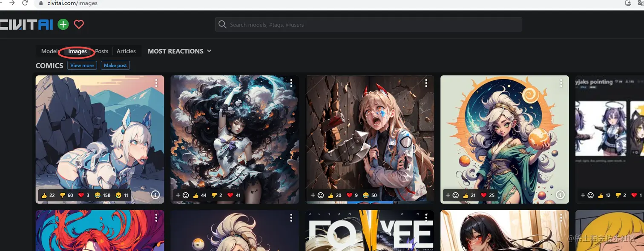Toggle the thumbs-up 21 reaction
Image resolution: width=644 pixels, height=251 pixels.
coord(470,195)
